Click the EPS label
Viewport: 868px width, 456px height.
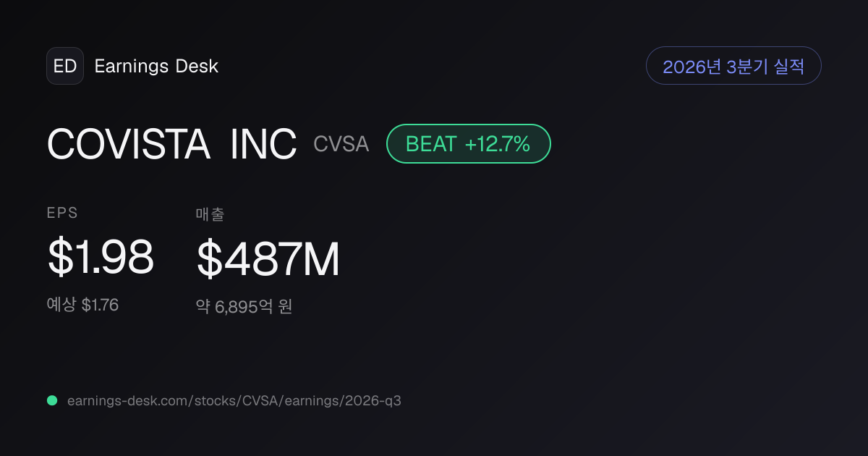pyautogui.click(x=62, y=214)
